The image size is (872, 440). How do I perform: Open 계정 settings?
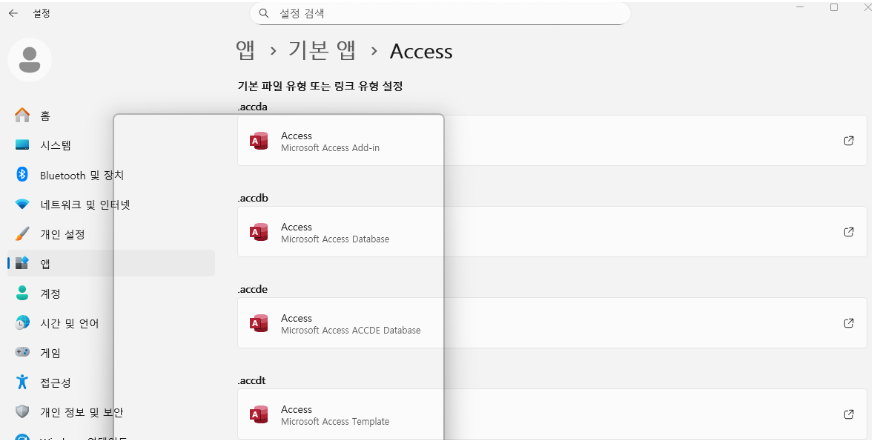tap(111, 293)
